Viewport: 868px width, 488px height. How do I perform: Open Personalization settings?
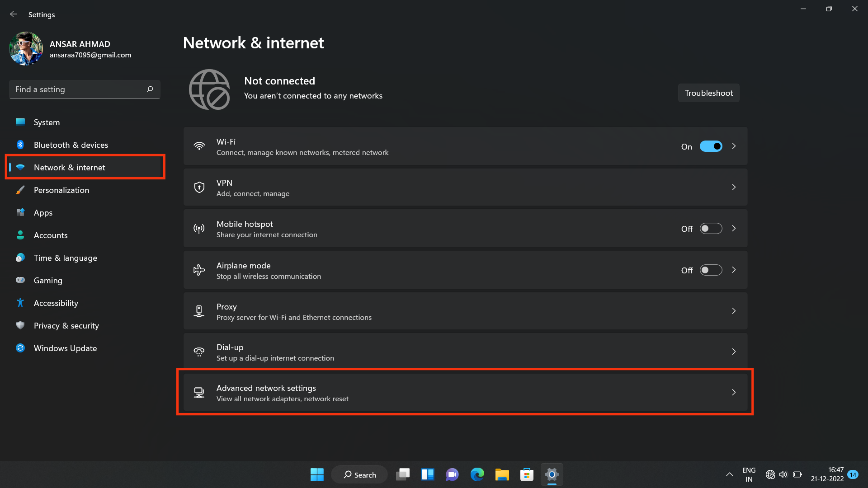click(x=85, y=190)
